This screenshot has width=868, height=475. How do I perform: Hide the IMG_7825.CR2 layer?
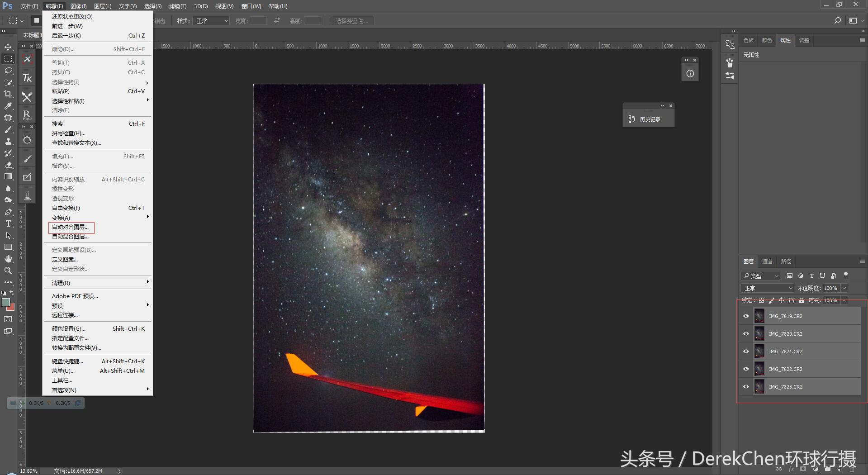click(746, 387)
